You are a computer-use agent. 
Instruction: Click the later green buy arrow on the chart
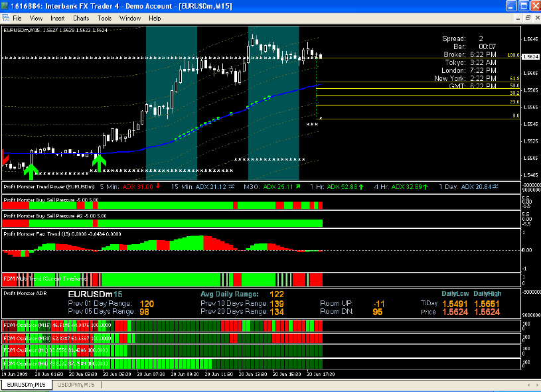pyautogui.click(x=99, y=163)
